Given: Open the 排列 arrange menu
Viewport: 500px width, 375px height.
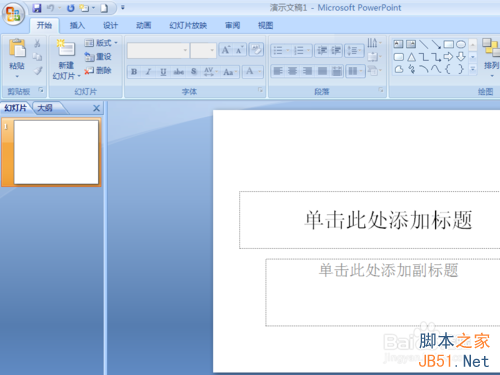Looking at the screenshot, I should pos(491,58).
